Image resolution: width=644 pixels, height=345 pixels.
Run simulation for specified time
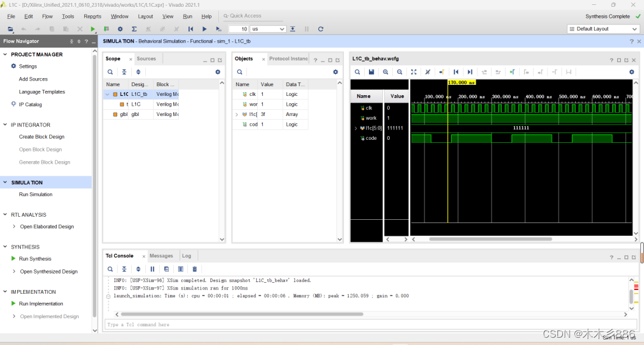(218, 29)
